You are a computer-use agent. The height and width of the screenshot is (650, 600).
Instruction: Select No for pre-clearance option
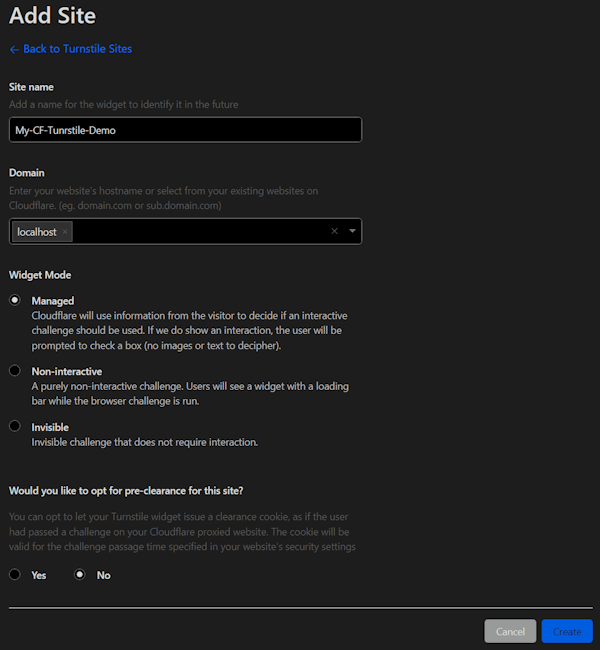[x=80, y=575]
